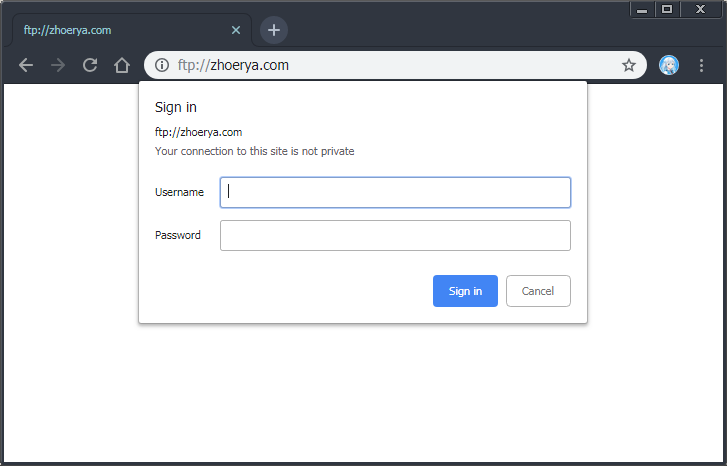Open the Chrome three-dot menu

[x=701, y=65]
